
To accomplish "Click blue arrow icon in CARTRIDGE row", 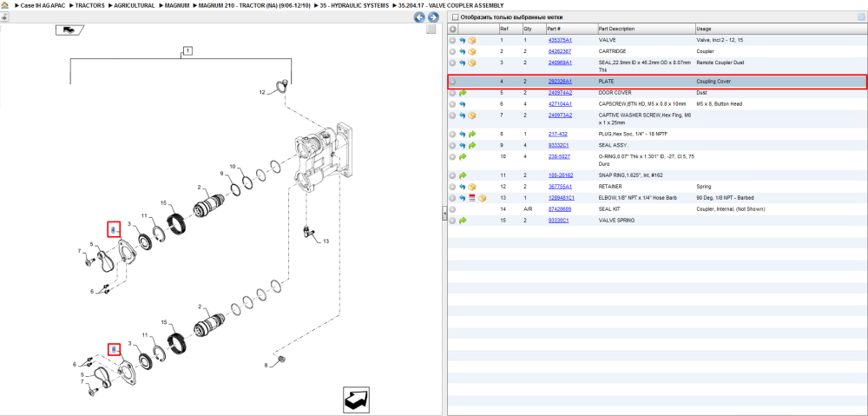I will [463, 51].
